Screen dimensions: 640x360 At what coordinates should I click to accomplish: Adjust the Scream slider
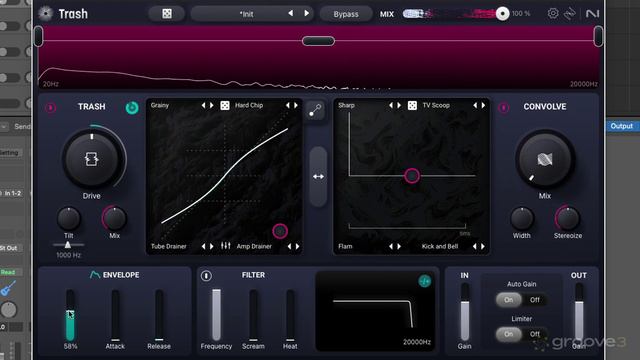point(253,315)
